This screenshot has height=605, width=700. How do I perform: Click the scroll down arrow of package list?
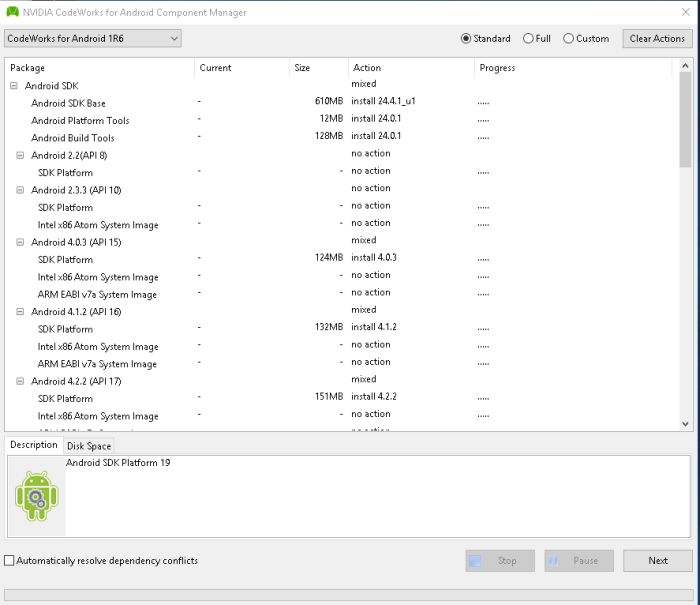click(x=685, y=424)
